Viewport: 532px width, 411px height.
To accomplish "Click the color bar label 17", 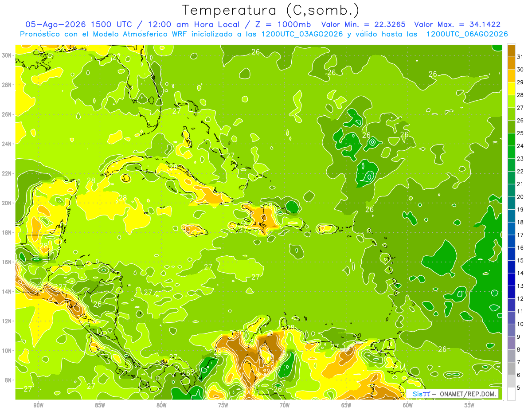I will (x=520, y=235).
